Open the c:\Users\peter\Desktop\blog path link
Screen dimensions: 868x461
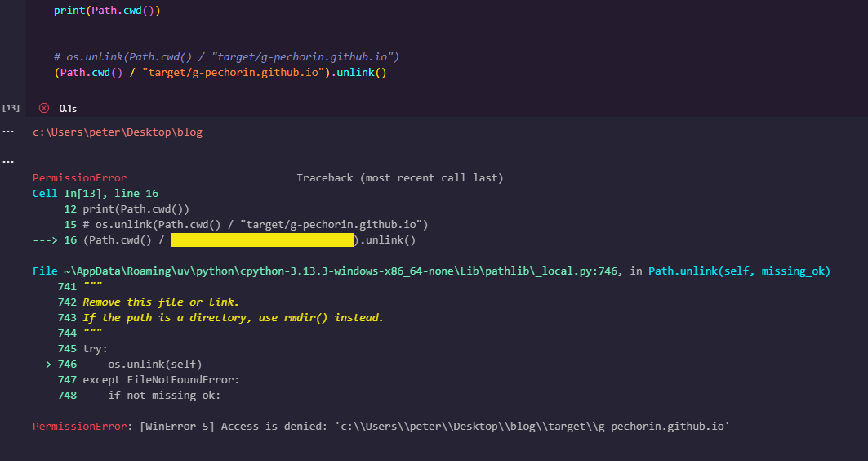click(118, 132)
